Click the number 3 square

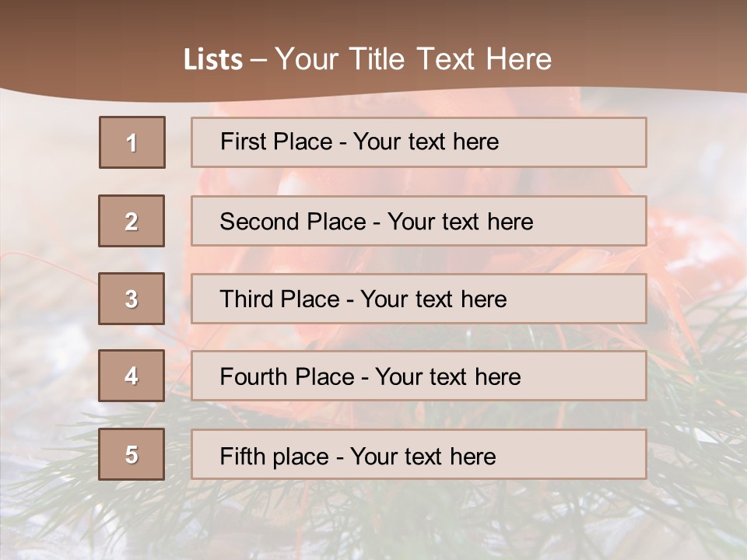click(132, 299)
